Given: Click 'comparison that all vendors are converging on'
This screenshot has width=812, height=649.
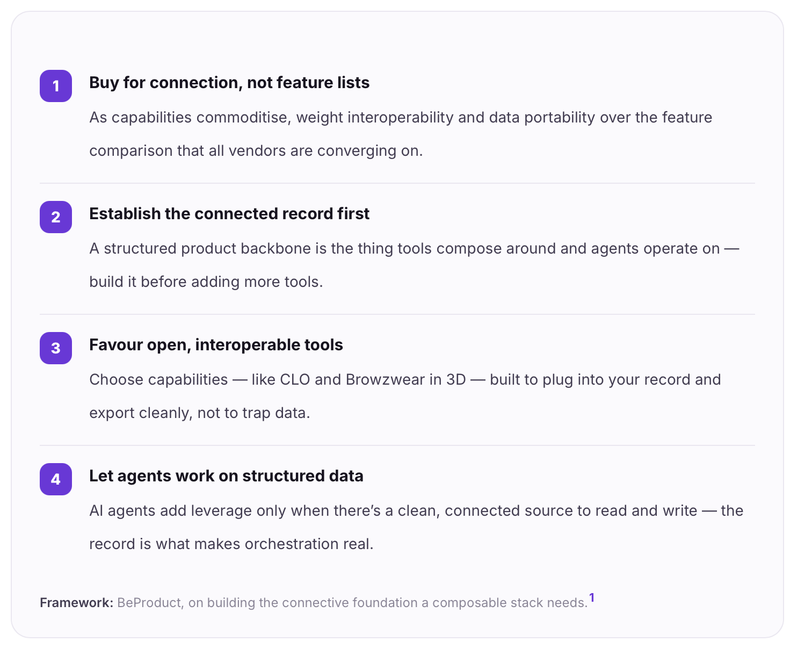Looking at the screenshot, I should [x=256, y=151].
